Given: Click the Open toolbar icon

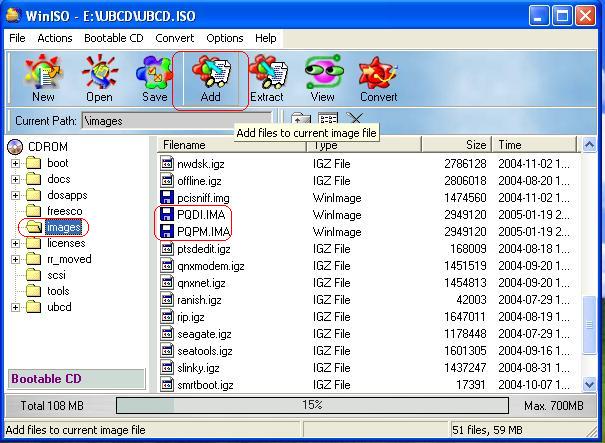Looking at the screenshot, I should pos(99,79).
